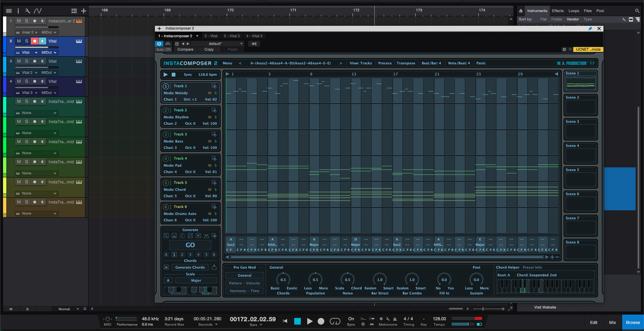Open the Loops browser tab
The height and width of the screenshot is (331, 644).
click(x=574, y=11)
